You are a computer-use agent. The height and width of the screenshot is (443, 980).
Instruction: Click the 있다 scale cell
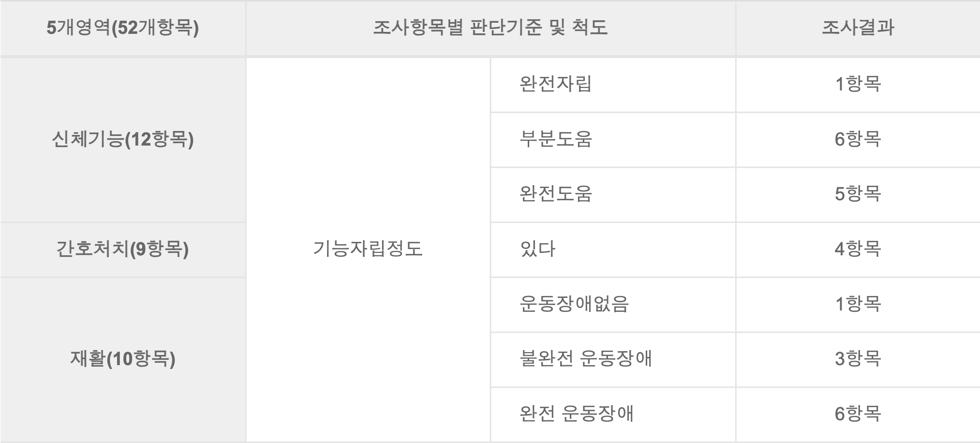[613, 250]
